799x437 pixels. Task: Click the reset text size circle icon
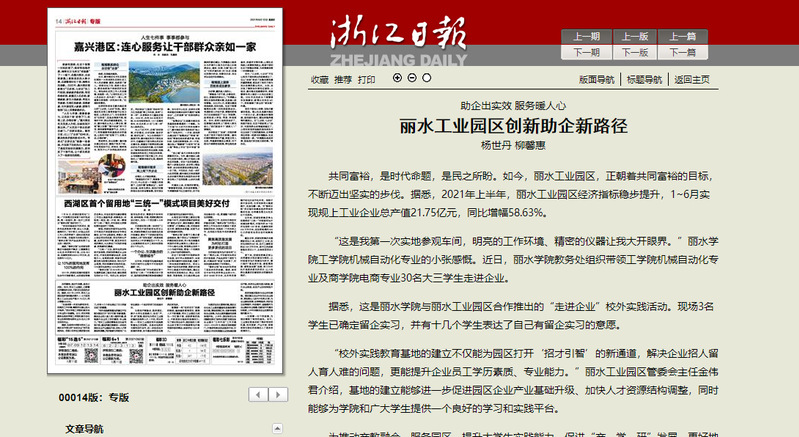click(x=425, y=78)
